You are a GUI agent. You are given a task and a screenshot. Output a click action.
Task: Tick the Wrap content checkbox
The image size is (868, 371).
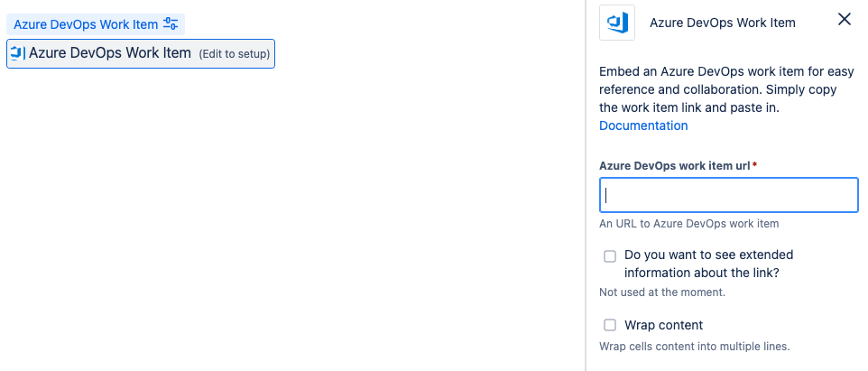[x=610, y=325]
